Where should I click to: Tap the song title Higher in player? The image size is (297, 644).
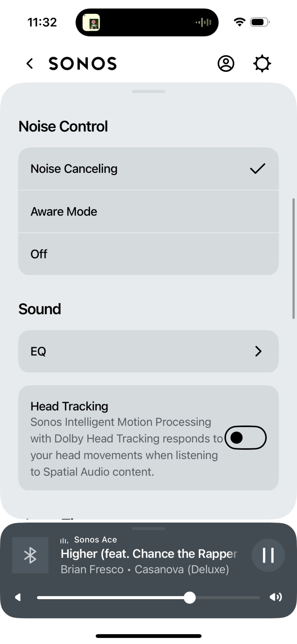click(149, 554)
